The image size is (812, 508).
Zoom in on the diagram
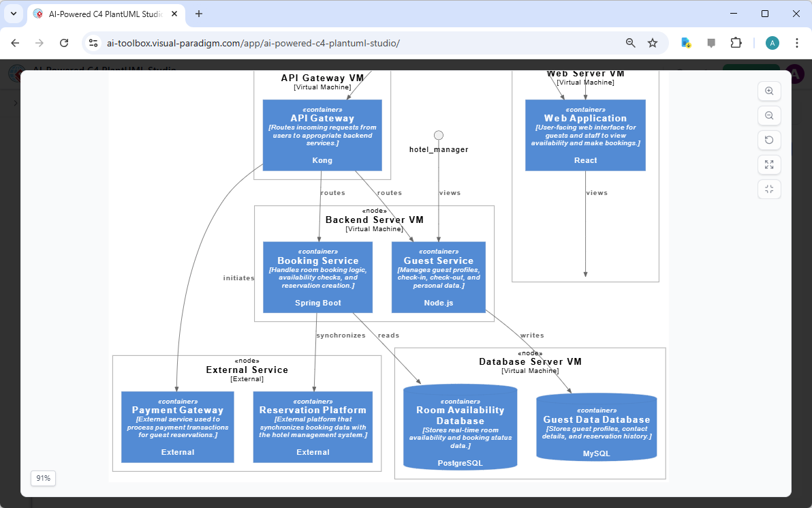tap(769, 91)
